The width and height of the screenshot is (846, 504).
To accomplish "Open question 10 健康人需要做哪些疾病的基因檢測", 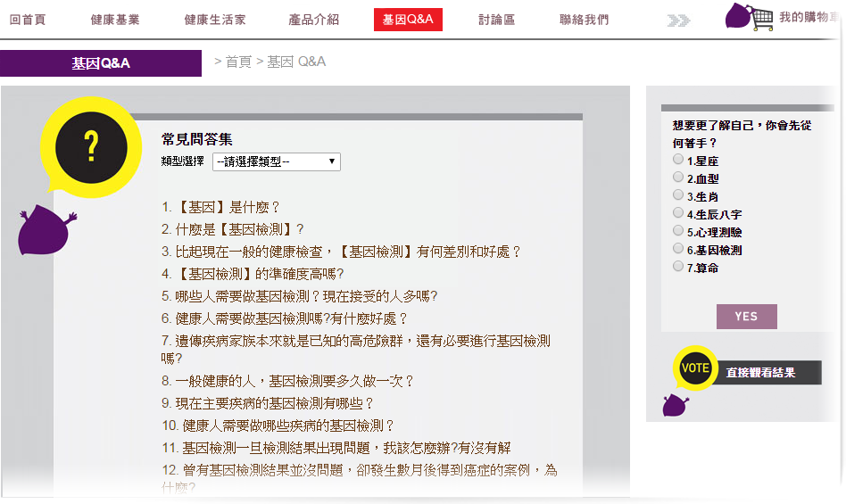I will coord(278,426).
